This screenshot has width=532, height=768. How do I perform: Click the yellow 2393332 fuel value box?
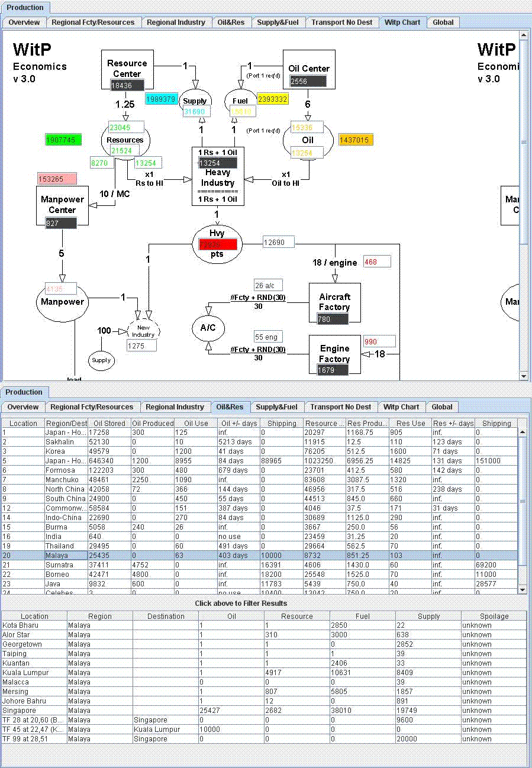(x=273, y=99)
